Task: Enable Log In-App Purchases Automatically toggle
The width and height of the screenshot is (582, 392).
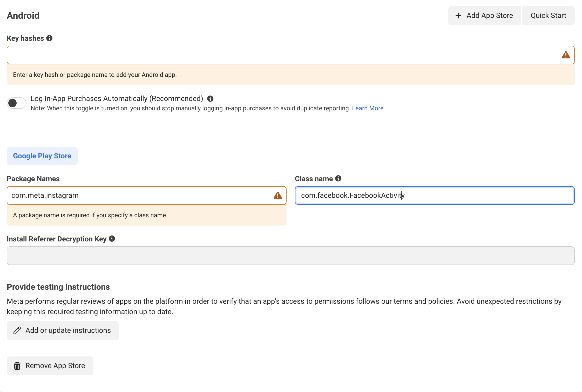Action: [17, 103]
